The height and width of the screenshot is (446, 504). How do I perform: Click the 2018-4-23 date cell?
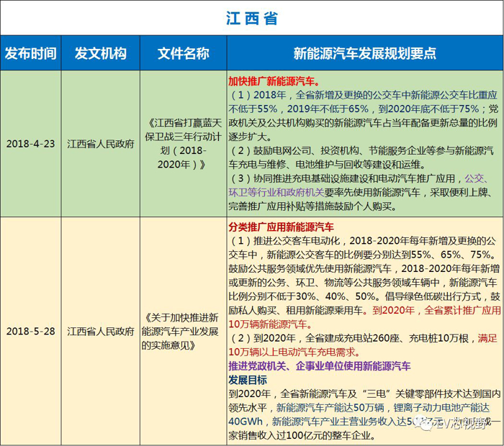(x=30, y=143)
